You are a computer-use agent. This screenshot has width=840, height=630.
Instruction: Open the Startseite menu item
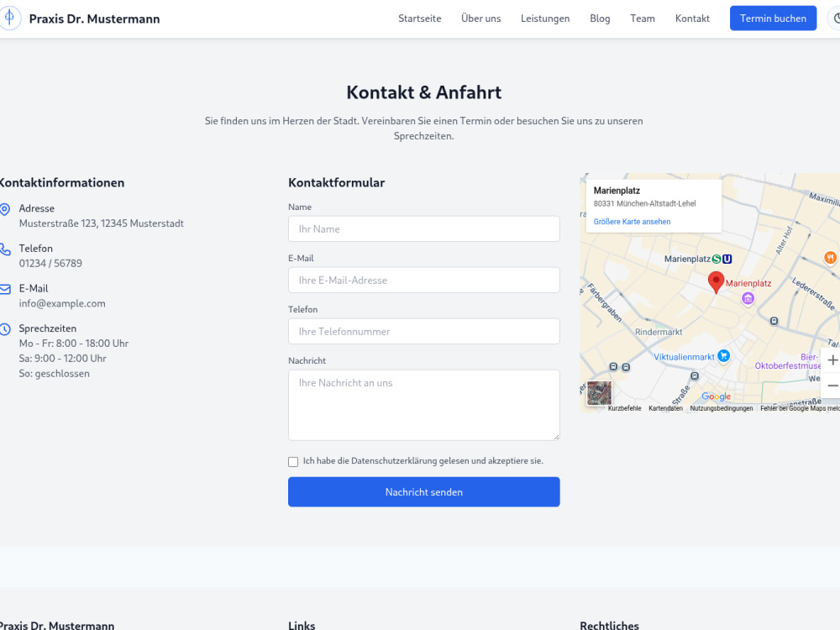(x=420, y=18)
